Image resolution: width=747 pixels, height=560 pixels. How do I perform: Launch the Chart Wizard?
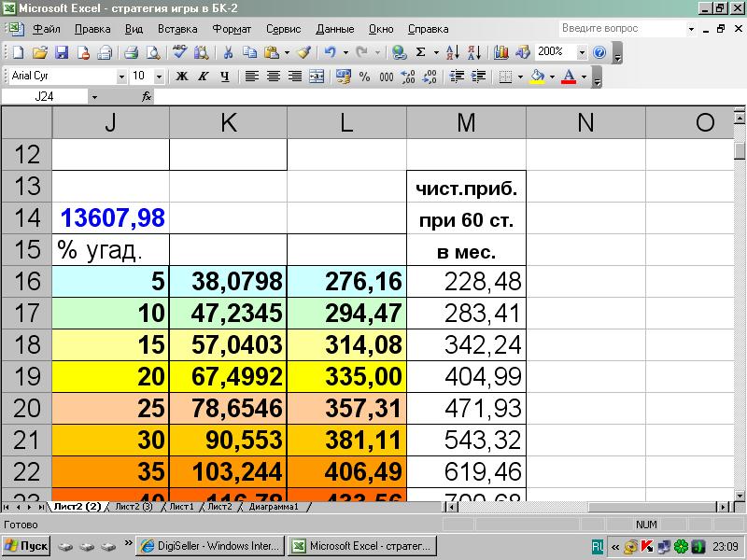(500, 52)
